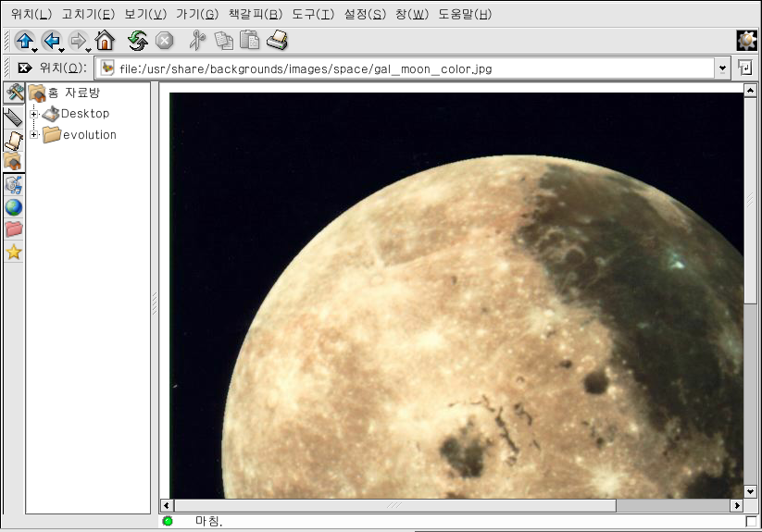762x532 pixels.
Task: Reload the view with the green refresh icon
Action: pyautogui.click(x=138, y=40)
